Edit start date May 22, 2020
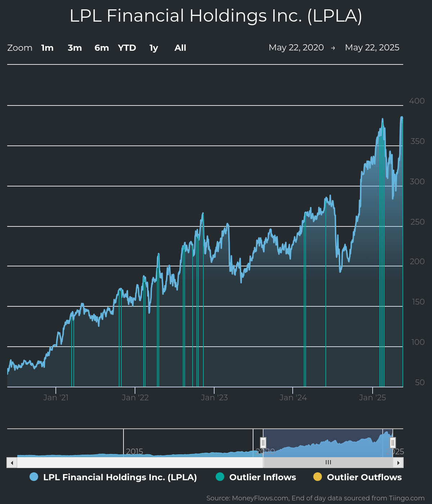 tap(296, 48)
